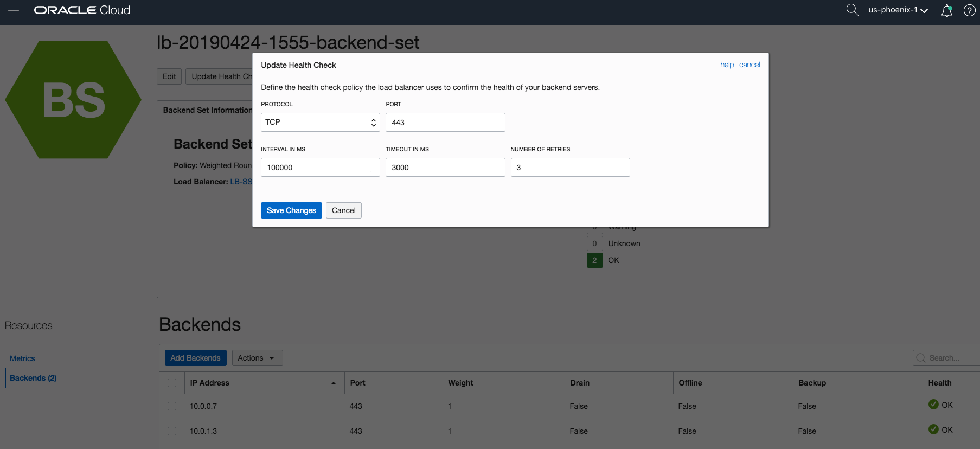The width and height of the screenshot is (980, 449).
Task: Click the OK health icon for 10.0.0.7
Action: pos(933,405)
